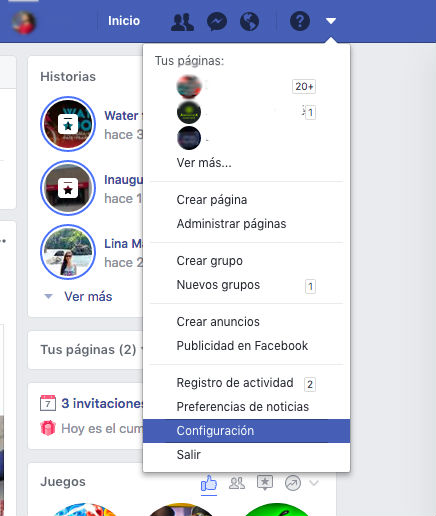Viewport: 436px width, 516px height.
Task: Collapse the account dropdown arrow
Action: coord(331,21)
